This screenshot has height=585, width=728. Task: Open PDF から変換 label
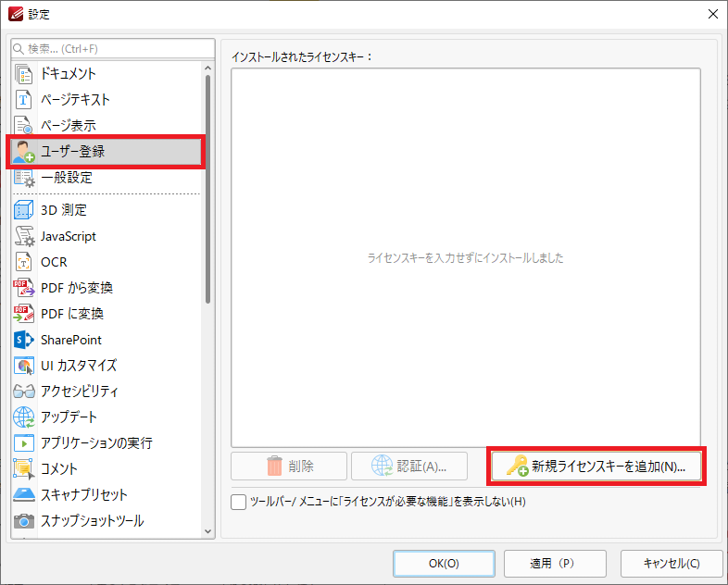(77, 288)
